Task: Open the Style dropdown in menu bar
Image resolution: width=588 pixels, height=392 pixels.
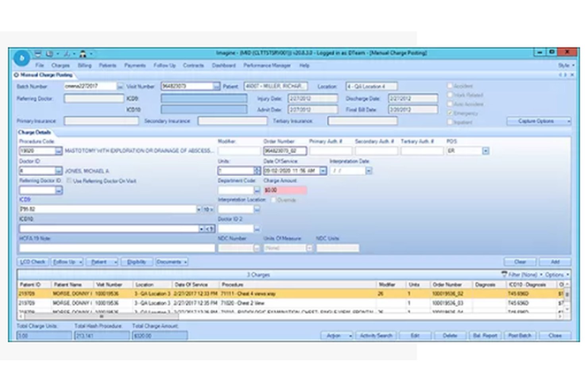Action: coord(566,65)
